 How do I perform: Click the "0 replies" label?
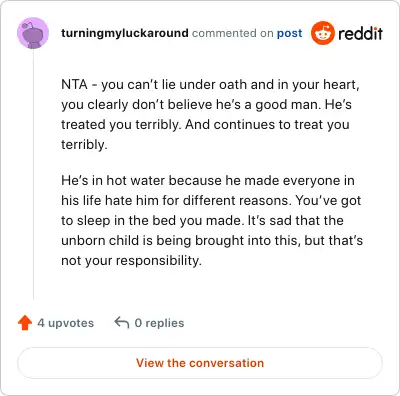click(x=159, y=323)
